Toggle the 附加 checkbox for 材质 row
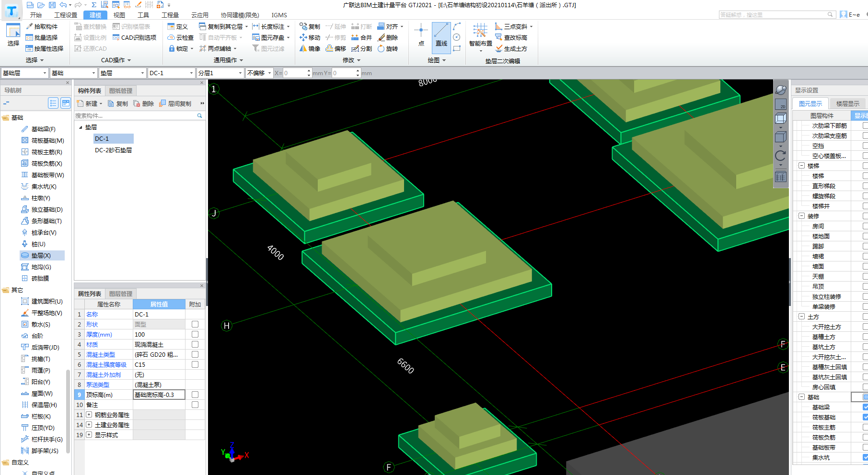Screen dimensions: 868x475 pyautogui.click(x=195, y=344)
